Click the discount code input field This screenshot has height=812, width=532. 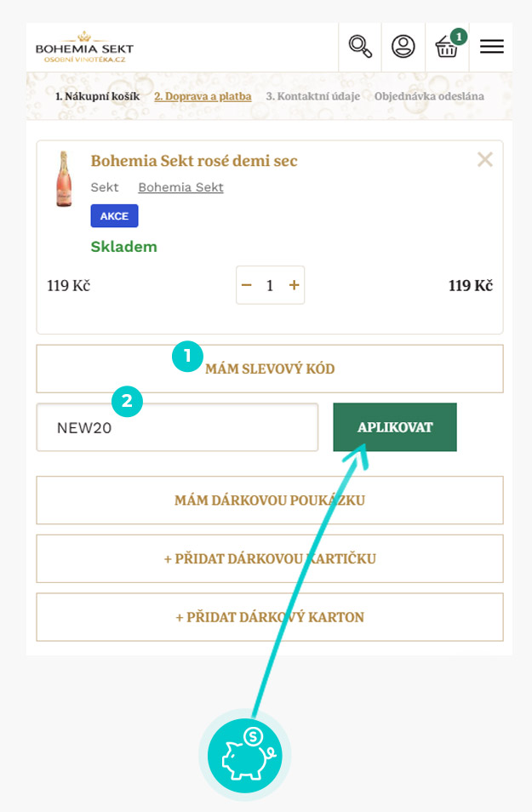177,427
